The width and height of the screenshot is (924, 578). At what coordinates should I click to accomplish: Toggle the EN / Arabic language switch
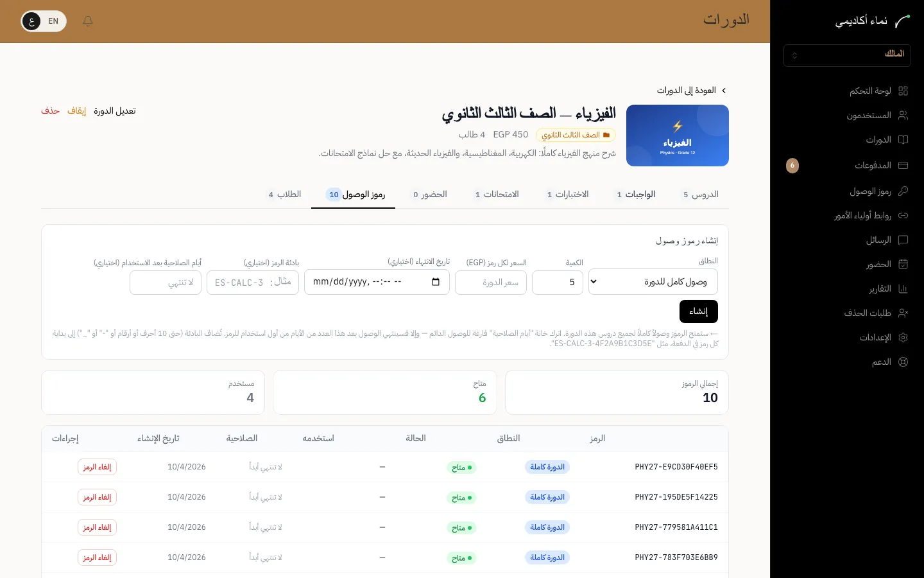click(44, 21)
